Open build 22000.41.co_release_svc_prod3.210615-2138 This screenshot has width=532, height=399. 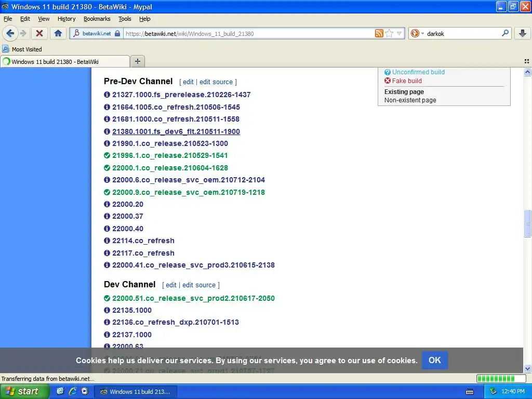point(193,265)
